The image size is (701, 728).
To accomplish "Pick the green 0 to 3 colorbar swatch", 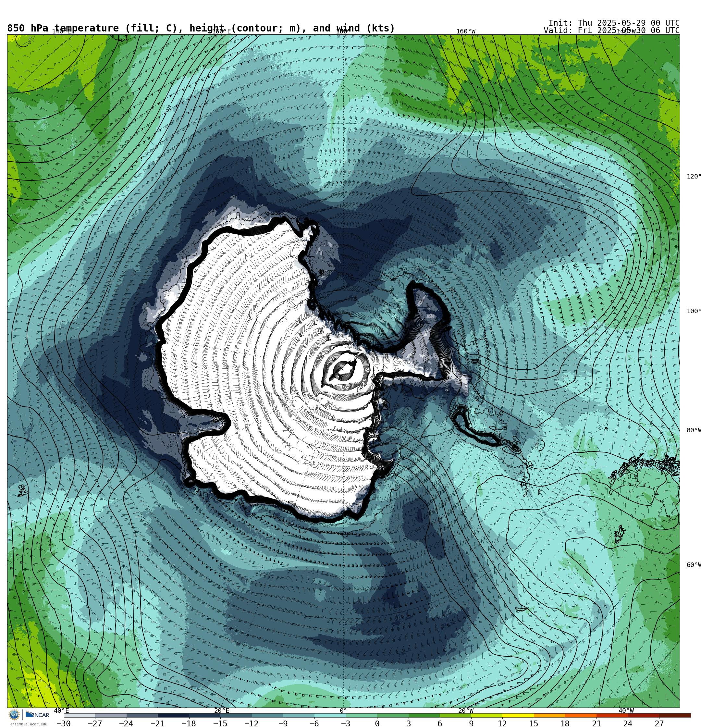I will point(393,715).
